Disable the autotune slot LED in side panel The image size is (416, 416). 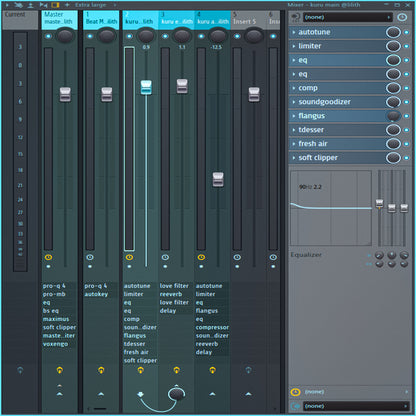(x=407, y=32)
